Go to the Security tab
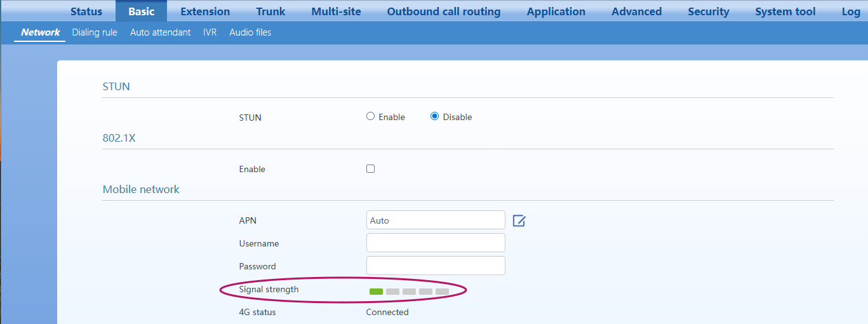 [x=709, y=11]
